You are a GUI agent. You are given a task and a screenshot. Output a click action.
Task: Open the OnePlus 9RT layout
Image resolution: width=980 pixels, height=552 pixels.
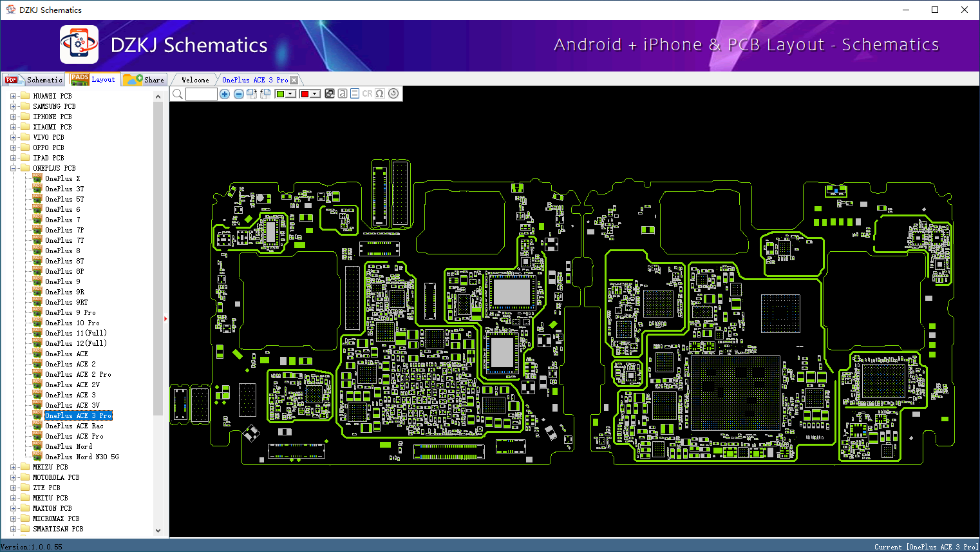click(x=66, y=302)
